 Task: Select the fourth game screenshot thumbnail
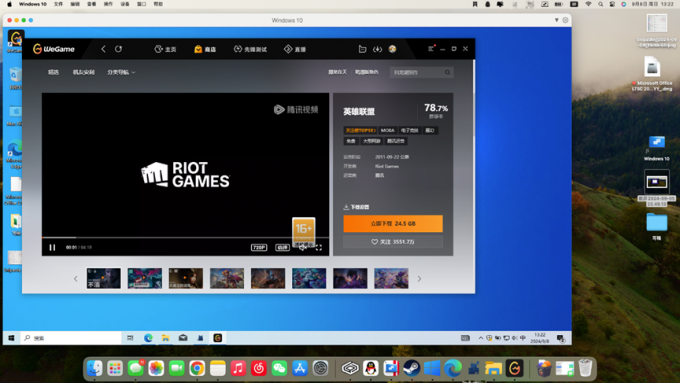click(227, 278)
